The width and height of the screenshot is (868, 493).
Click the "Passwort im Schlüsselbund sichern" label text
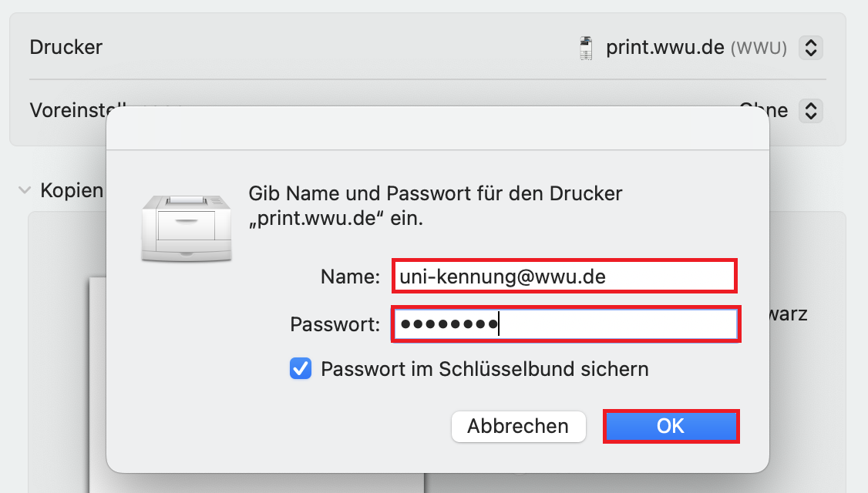(484, 369)
